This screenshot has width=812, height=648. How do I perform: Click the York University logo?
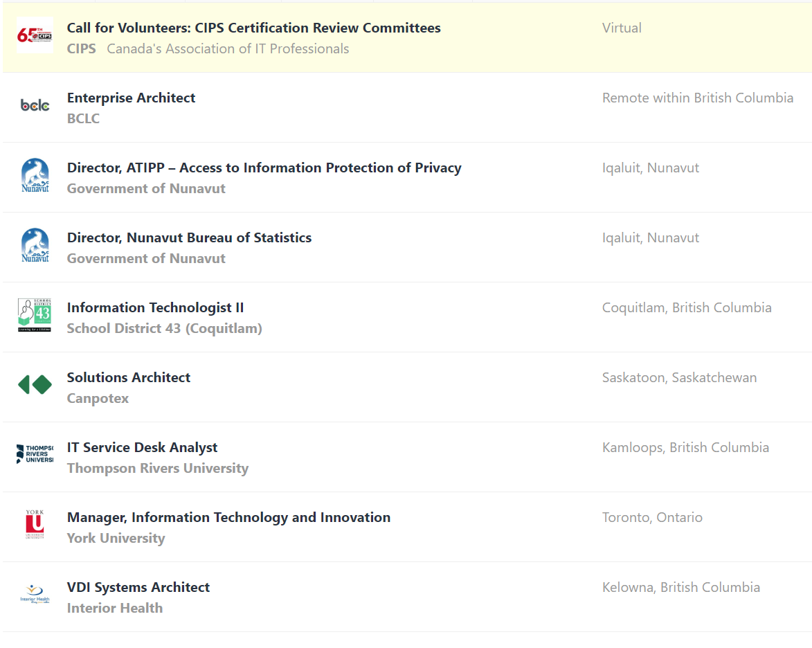[35, 525]
